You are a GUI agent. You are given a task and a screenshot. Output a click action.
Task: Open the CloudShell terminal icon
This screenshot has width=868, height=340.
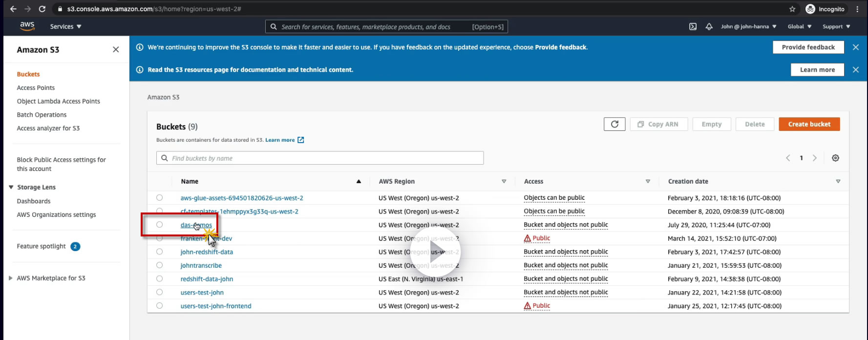[x=693, y=26]
